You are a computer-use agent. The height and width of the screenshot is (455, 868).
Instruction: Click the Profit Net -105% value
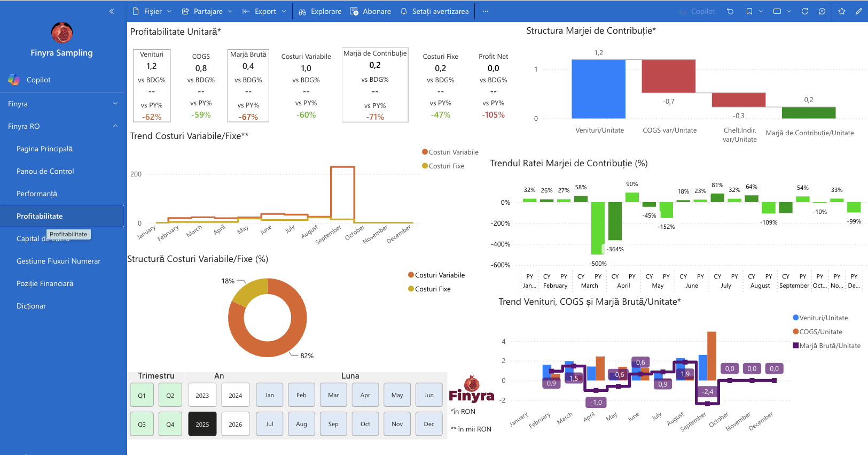[x=493, y=115]
